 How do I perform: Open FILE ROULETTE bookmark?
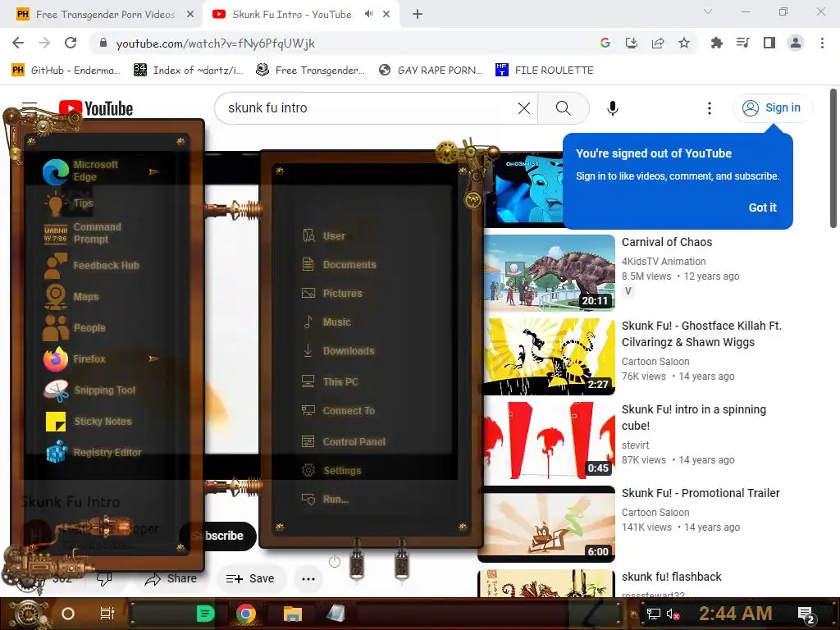pos(545,70)
